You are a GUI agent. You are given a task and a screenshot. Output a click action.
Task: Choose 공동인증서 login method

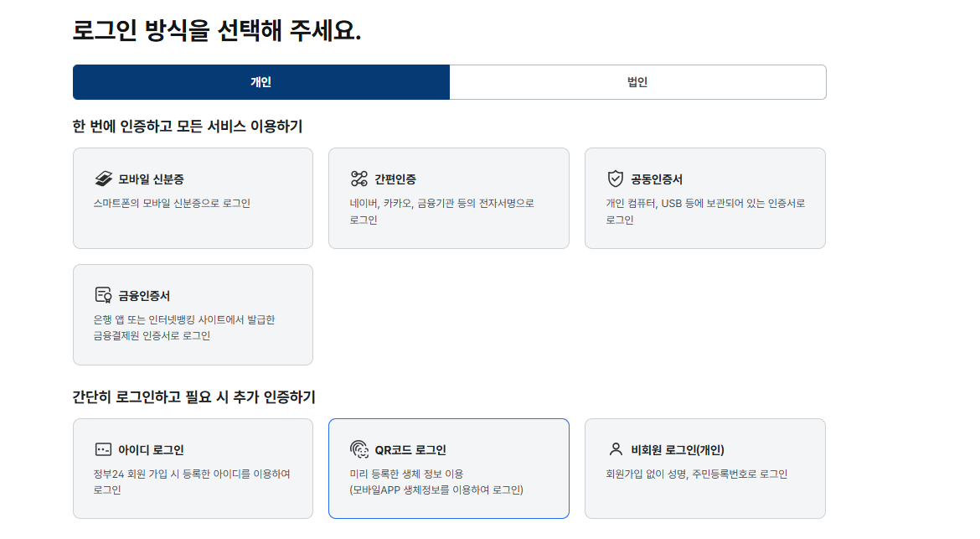point(705,198)
